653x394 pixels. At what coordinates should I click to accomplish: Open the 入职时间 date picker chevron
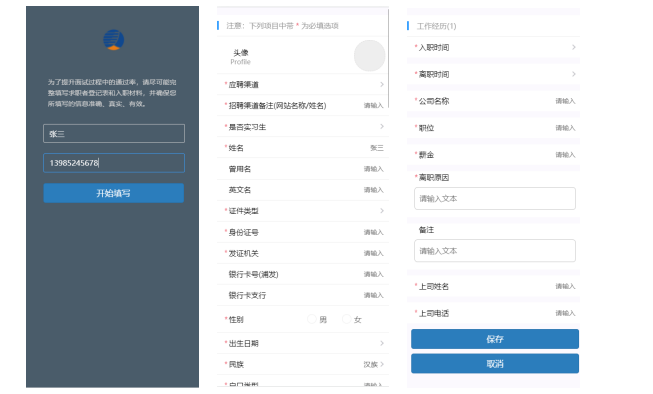573,47
